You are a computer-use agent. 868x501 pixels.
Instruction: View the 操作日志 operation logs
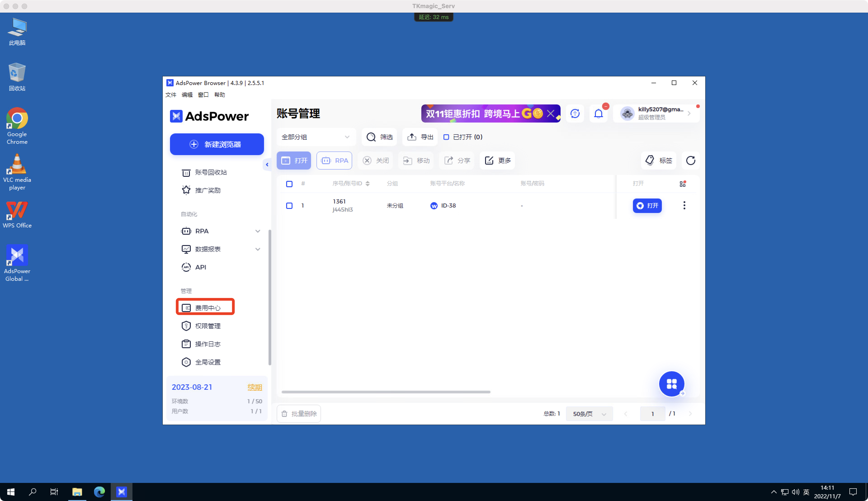[208, 344]
